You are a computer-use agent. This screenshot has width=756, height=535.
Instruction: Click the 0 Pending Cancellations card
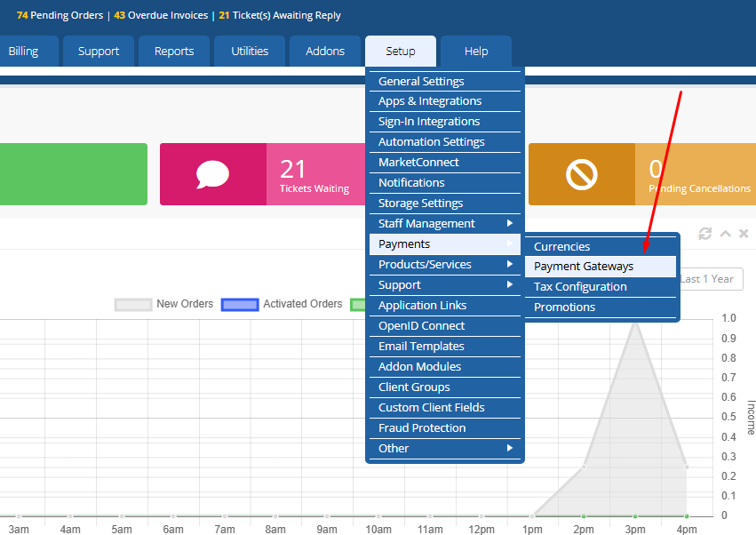[x=642, y=174]
